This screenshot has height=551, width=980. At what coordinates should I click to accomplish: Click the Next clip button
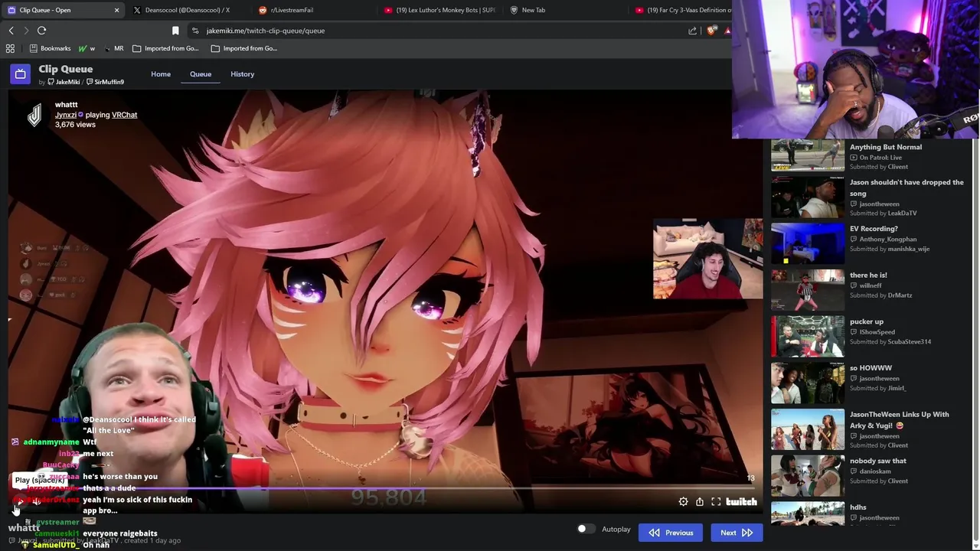tap(737, 533)
